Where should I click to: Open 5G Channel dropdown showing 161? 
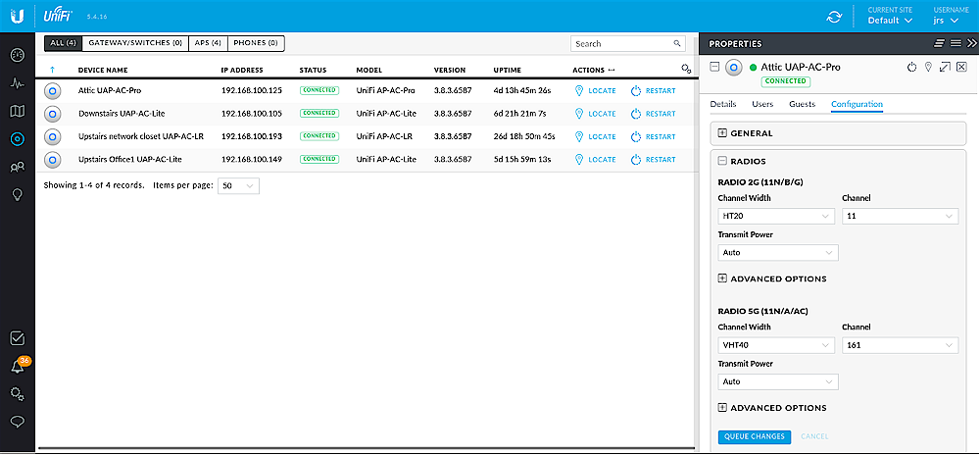(x=900, y=345)
